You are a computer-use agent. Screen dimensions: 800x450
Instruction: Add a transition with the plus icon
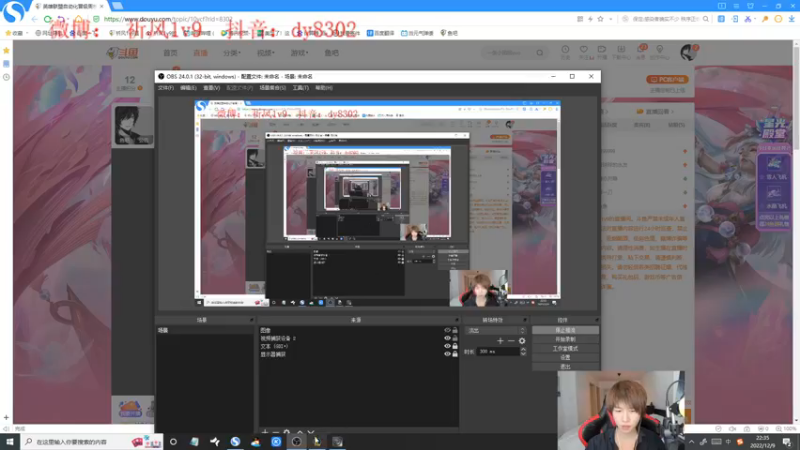tap(500, 341)
